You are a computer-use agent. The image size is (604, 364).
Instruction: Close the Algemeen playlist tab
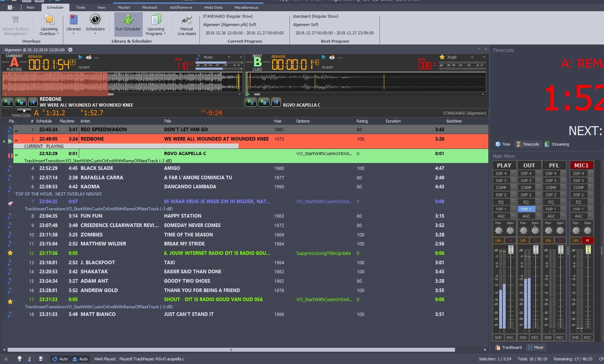coord(70,50)
